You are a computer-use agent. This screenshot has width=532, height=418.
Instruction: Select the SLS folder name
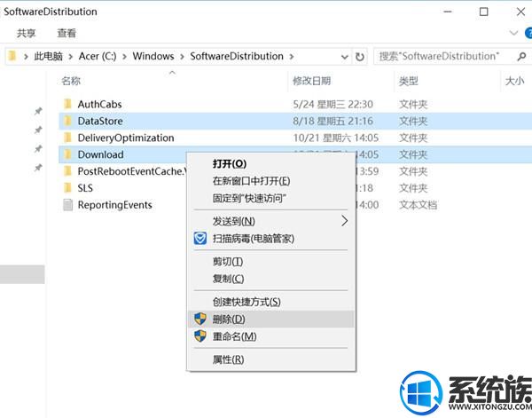(x=85, y=188)
